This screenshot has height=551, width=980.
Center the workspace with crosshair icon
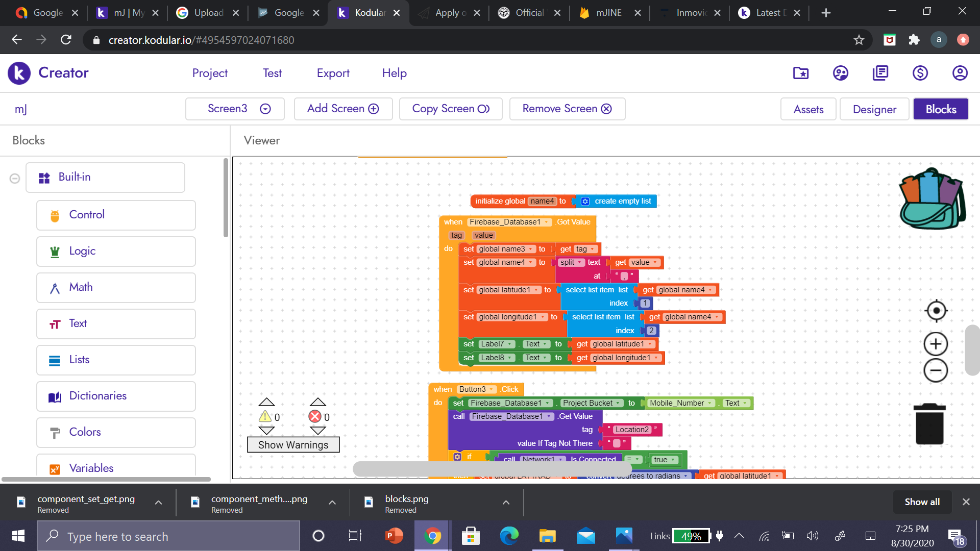click(936, 311)
